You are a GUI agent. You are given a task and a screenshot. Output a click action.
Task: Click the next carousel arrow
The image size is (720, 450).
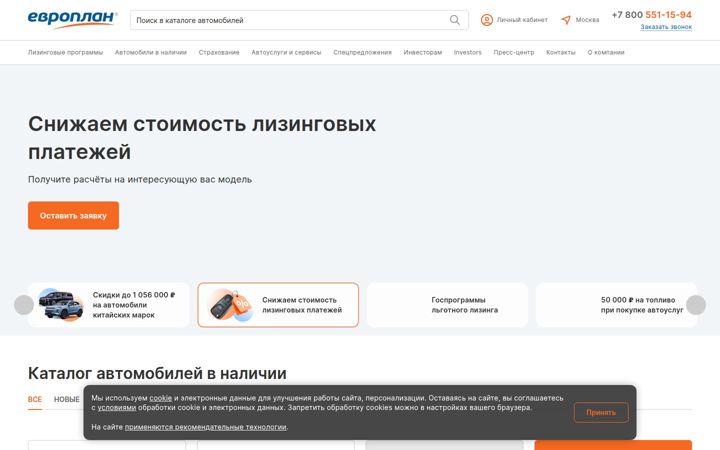[696, 305]
